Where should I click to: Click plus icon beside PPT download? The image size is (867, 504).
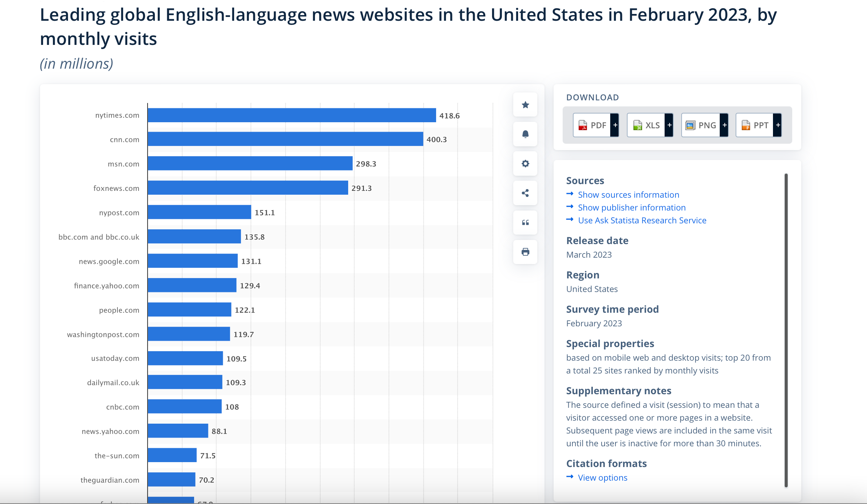coord(778,125)
